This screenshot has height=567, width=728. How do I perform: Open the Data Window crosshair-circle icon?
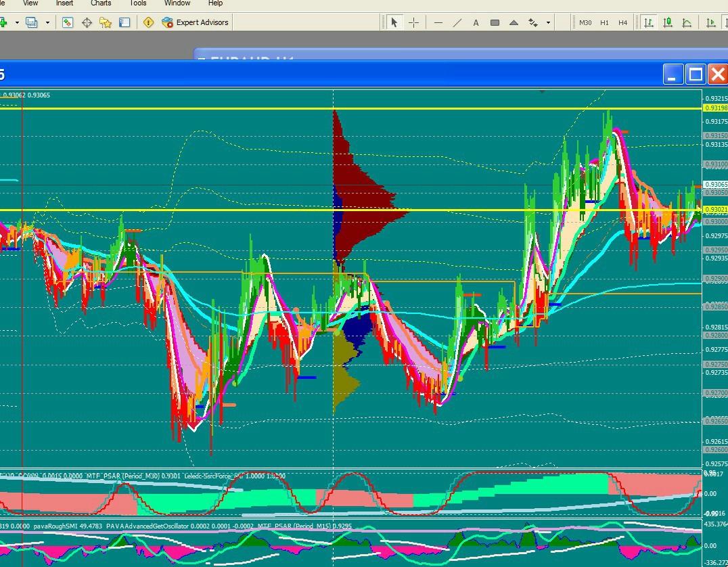87,22
